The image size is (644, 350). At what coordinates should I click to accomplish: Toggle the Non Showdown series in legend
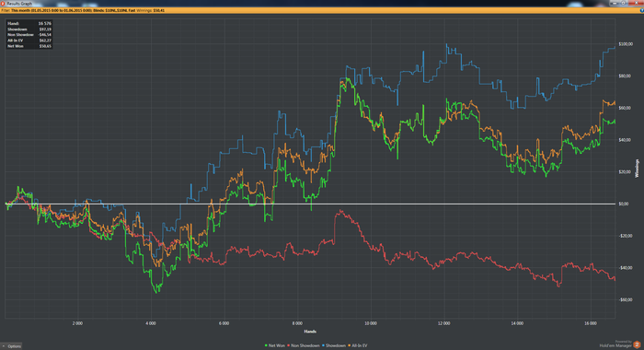[x=305, y=345]
